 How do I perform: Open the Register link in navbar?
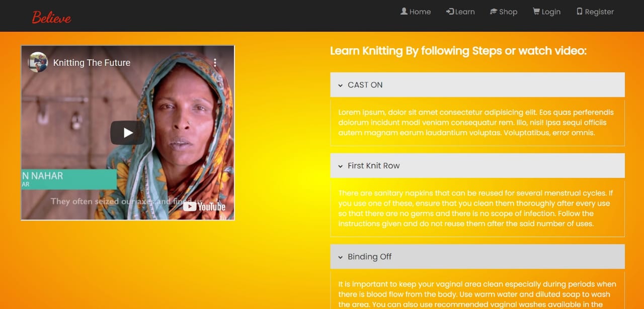[595, 12]
